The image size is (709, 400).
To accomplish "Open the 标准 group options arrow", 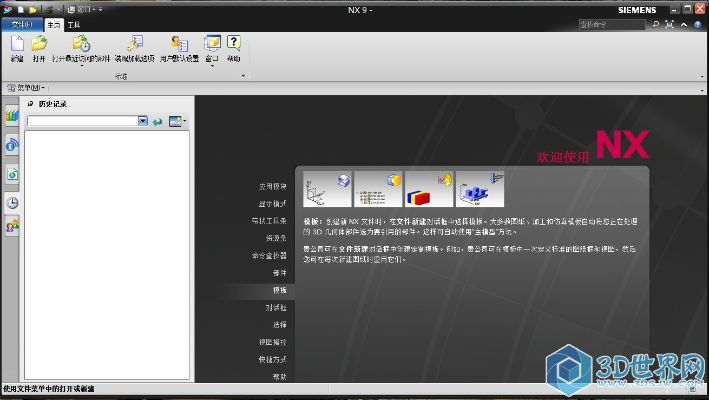I will [243, 76].
